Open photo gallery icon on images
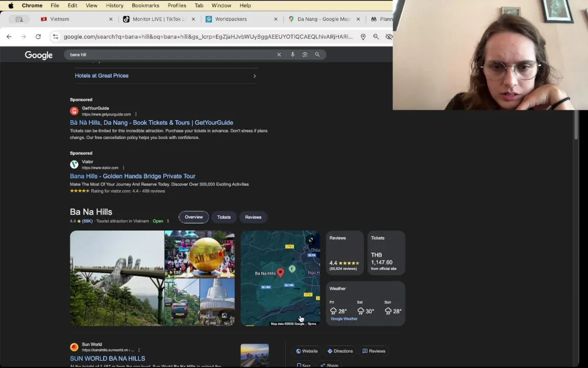588x368 pixels. 224,315
